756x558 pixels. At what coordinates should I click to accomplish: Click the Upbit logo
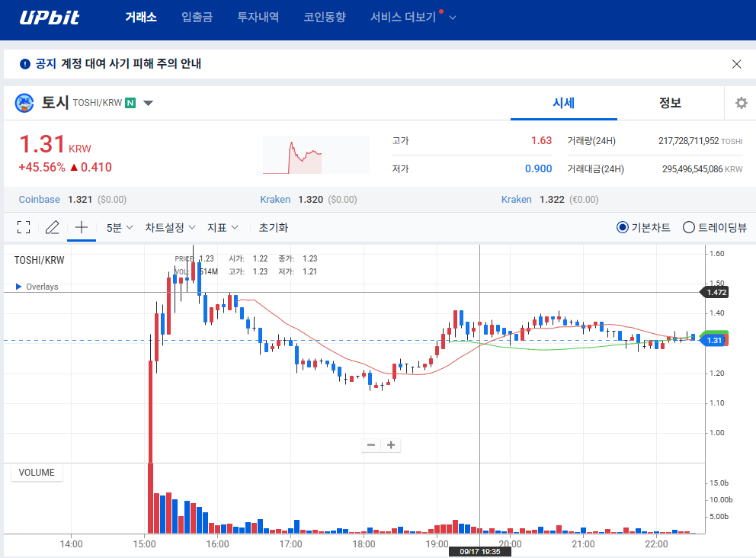pos(49,18)
